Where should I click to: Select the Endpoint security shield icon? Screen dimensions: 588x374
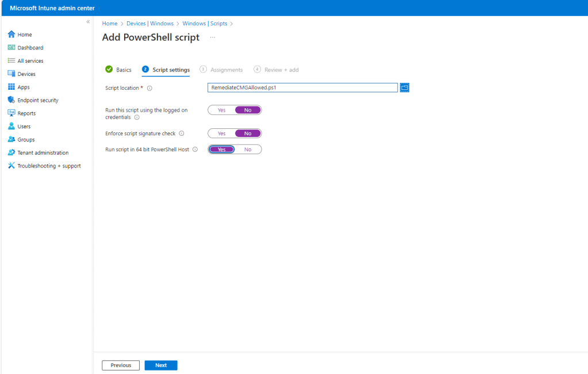11,100
